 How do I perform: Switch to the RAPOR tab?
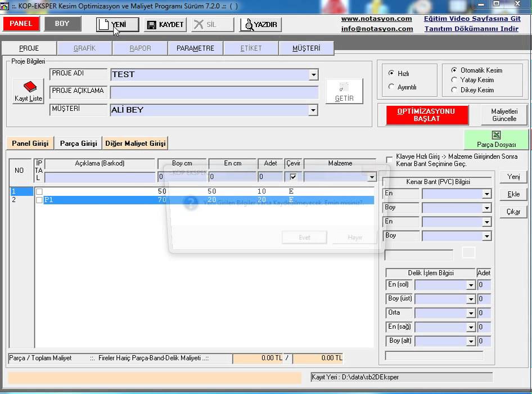click(140, 48)
